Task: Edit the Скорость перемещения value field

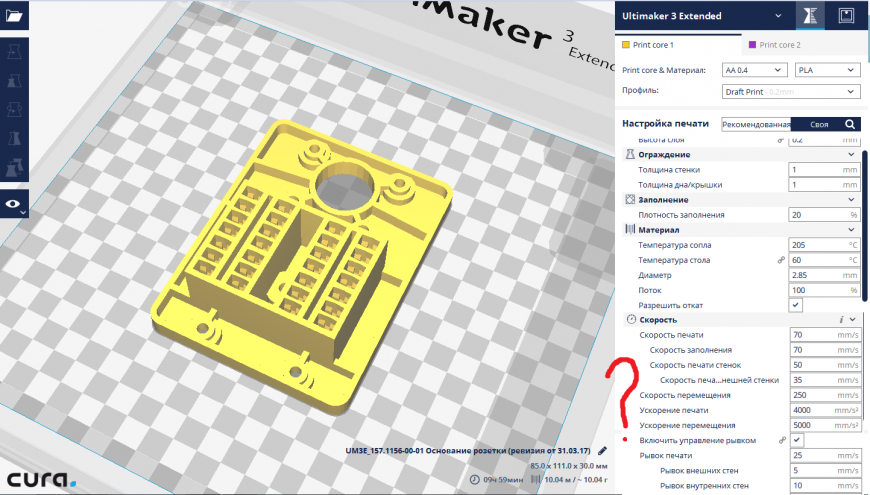Action: click(x=826, y=395)
